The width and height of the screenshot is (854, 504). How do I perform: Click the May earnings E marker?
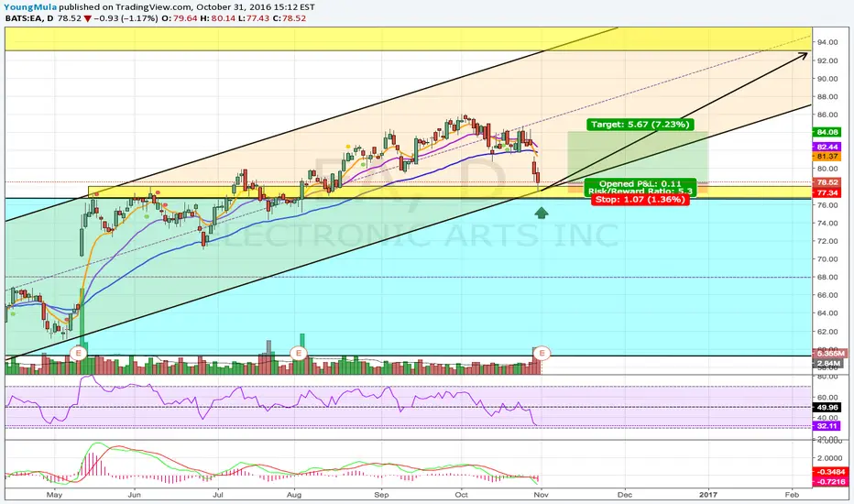coord(79,353)
